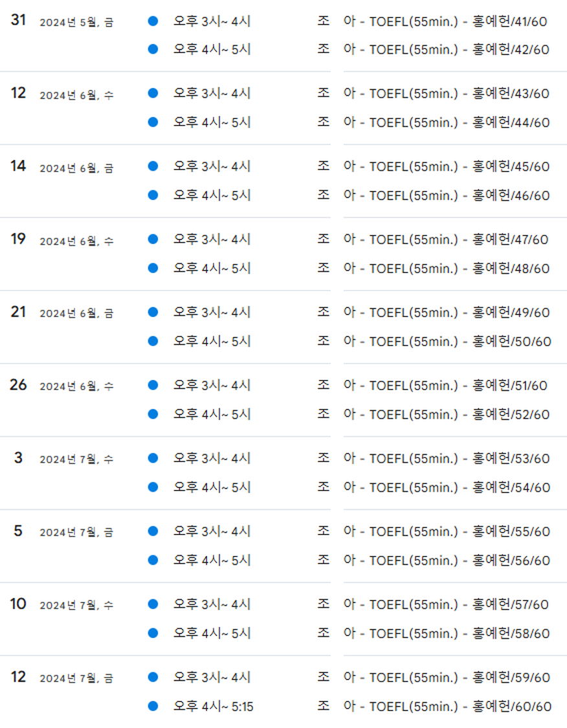Select the TOEFL entry labeled 58/60
This screenshot has height=728, width=567.
(x=433, y=633)
